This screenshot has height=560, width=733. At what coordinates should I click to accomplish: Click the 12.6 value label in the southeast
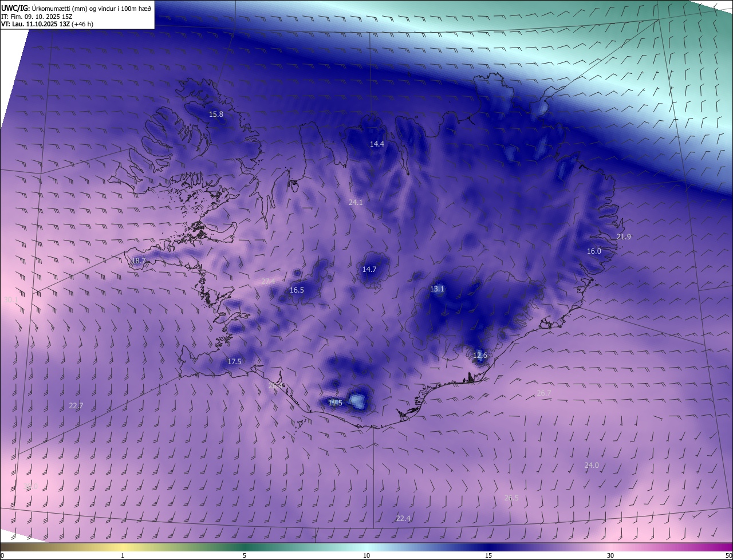coord(480,356)
